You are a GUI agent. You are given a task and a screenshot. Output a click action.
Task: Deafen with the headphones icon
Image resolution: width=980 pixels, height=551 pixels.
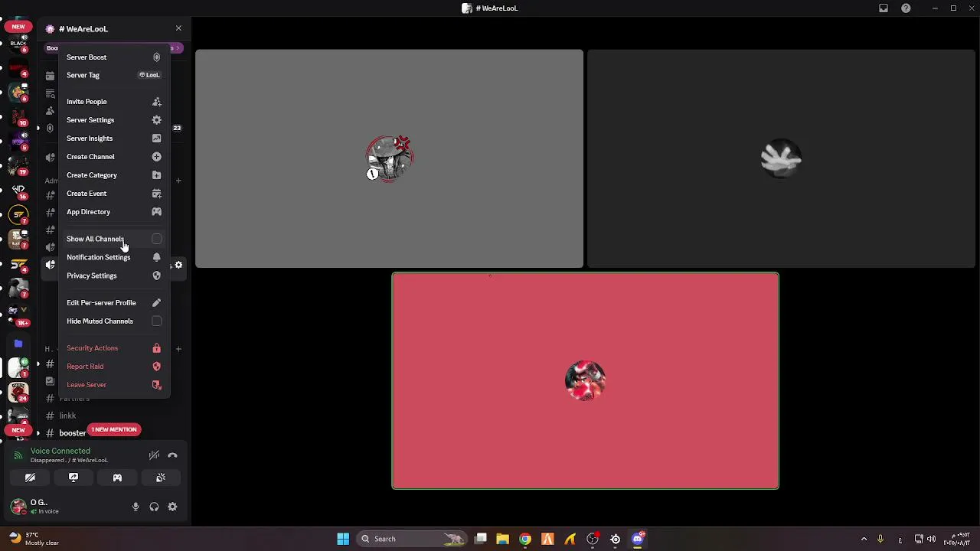154,507
